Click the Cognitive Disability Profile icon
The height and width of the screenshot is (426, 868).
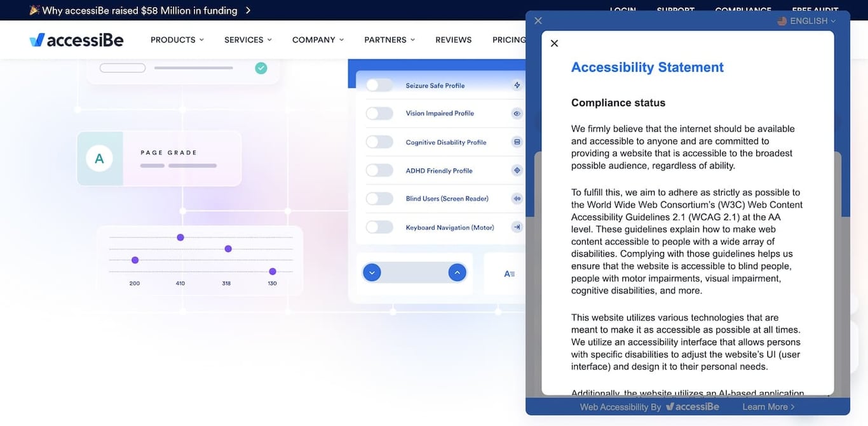pos(517,142)
